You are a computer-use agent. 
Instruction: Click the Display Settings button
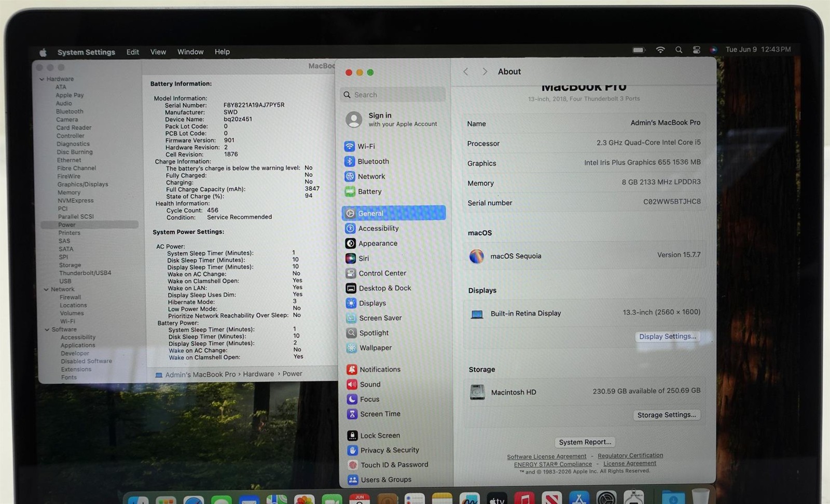pos(668,337)
